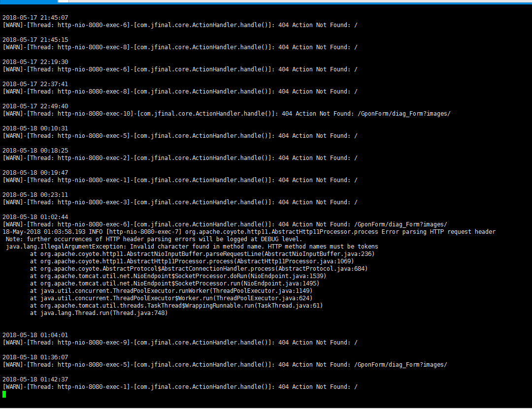Click the exec-10 thread warning line
Image resolution: width=532 pixels, height=409 pixels.
tap(227, 114)
